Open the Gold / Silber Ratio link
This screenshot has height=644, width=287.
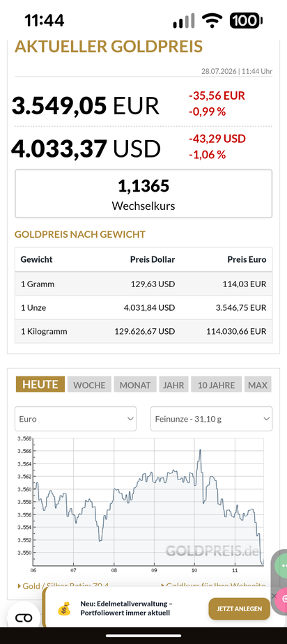[x=63, y=586]
